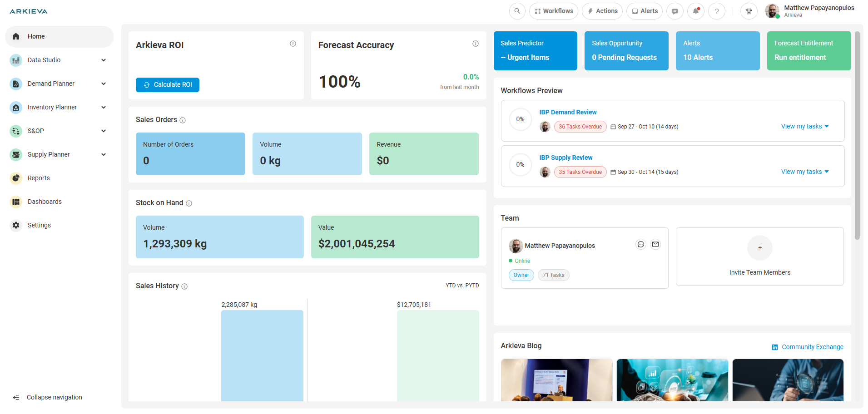This screenshot has height=414, width=868.
Task: Open the Workflows button in top bar
Action: 554,11
